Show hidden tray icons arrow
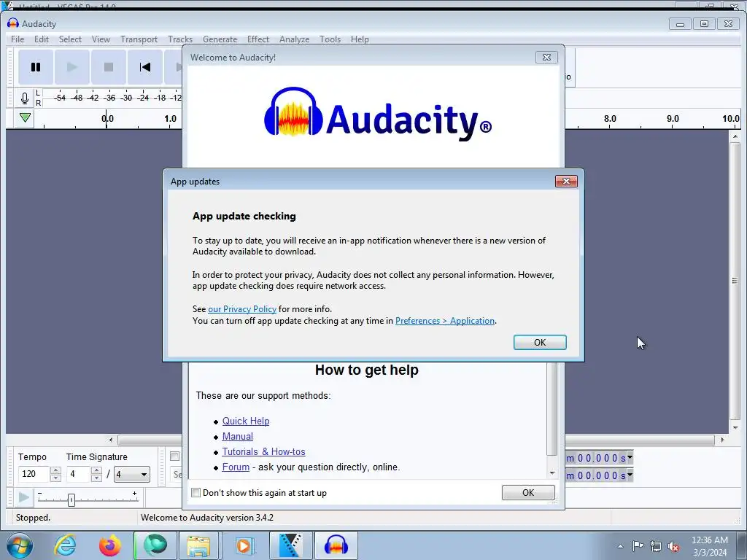Screen dimensions: 747x560 (620, 546)
